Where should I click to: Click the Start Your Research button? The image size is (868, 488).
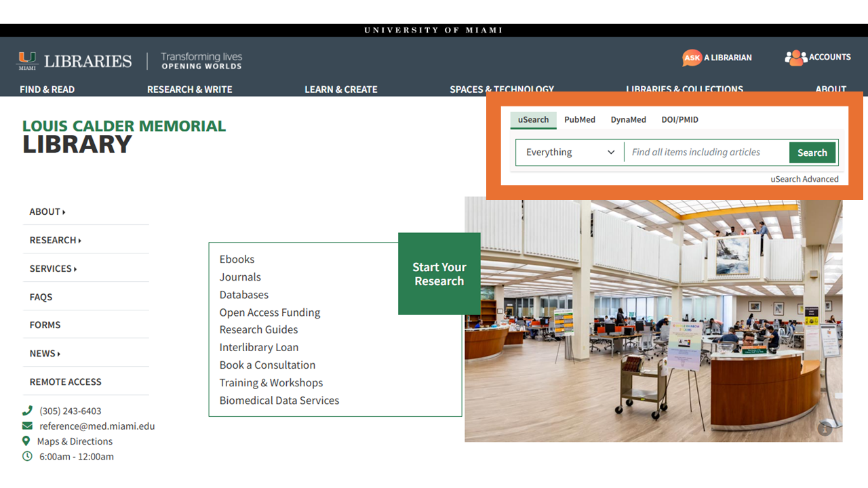(439, 274)
